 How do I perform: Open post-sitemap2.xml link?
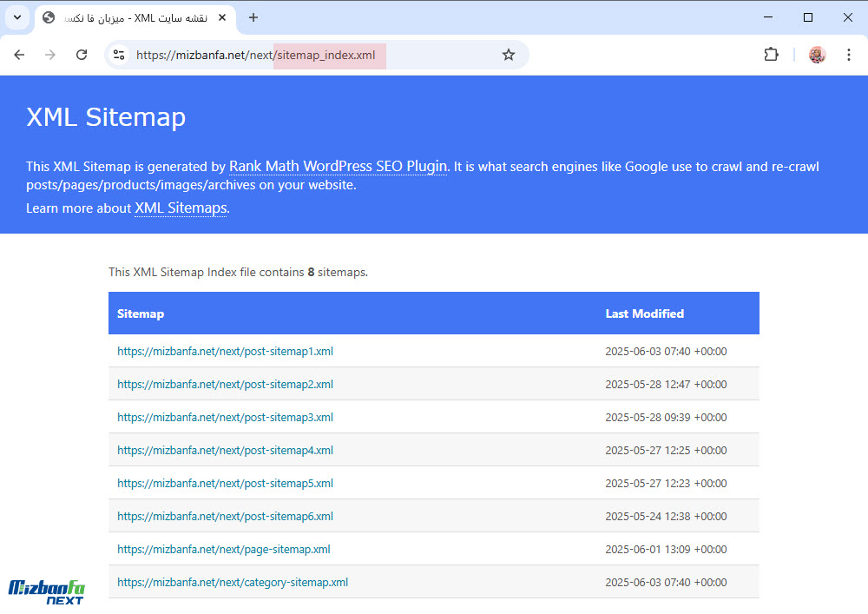[x=226, y=384]
